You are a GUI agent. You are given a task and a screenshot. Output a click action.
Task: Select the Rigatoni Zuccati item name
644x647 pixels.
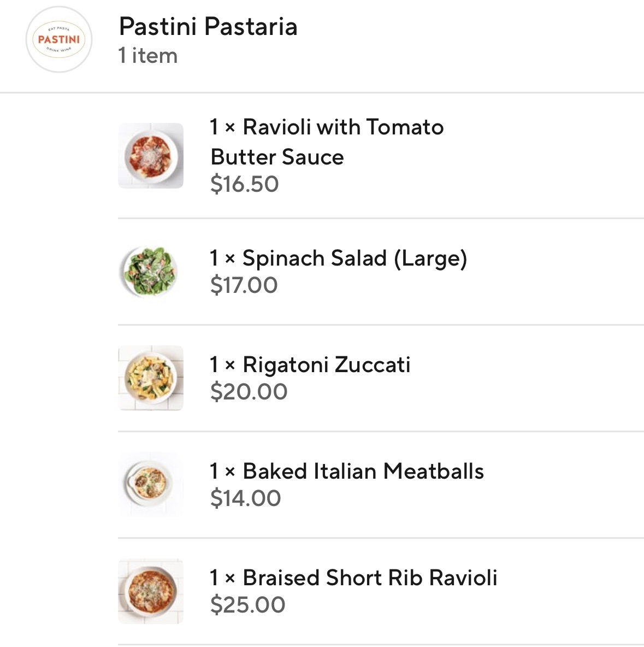(x=326, y=364)
